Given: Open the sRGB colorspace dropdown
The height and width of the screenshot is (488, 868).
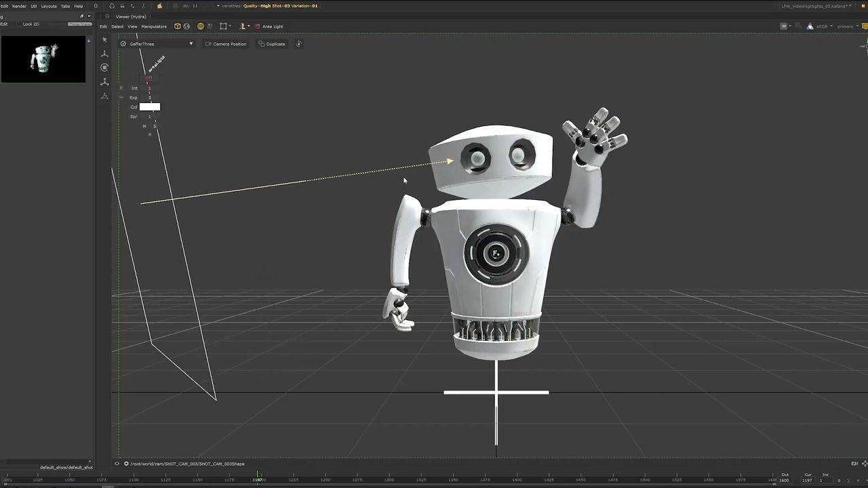Looking at the screenshot, I should pyautogui.click(x=823, y=26).
